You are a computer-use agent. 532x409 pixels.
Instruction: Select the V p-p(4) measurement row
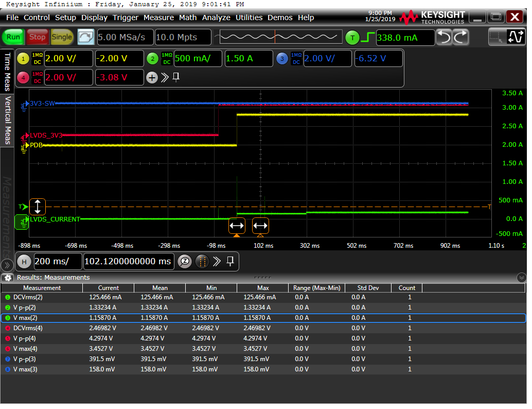coord(263,338)
